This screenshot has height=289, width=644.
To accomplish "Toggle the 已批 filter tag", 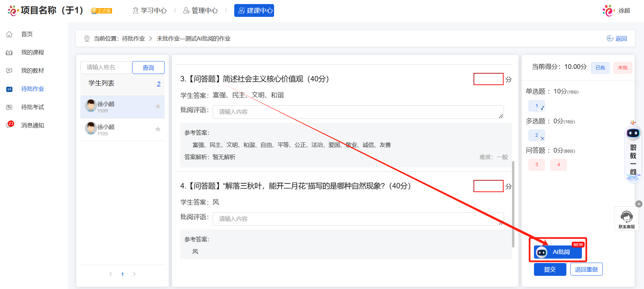I will point(600,68).
